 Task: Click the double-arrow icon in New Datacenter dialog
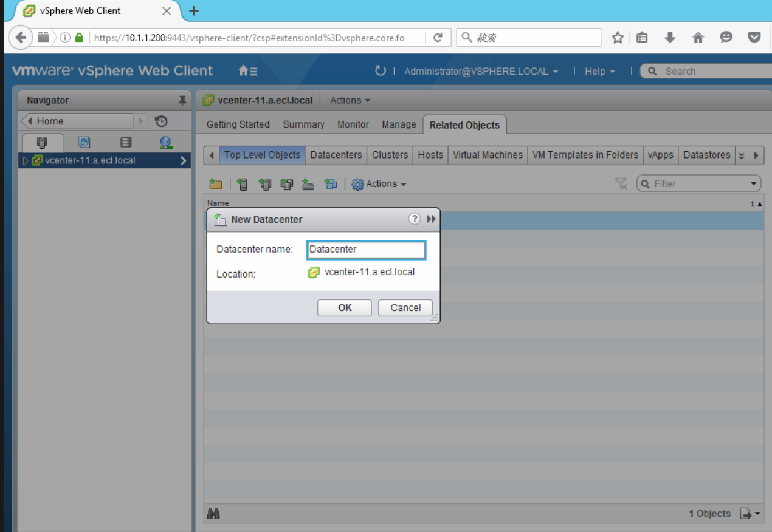432,219
